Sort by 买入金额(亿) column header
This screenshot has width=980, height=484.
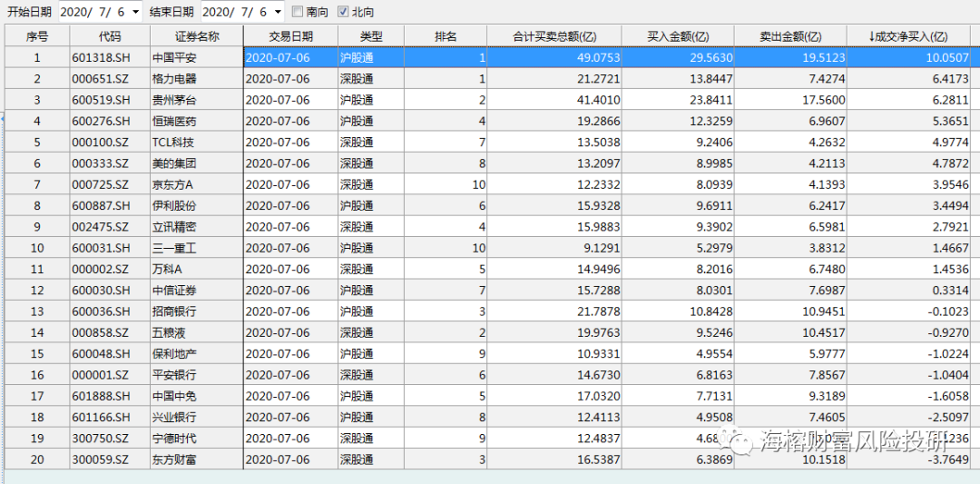pos(678,36)
